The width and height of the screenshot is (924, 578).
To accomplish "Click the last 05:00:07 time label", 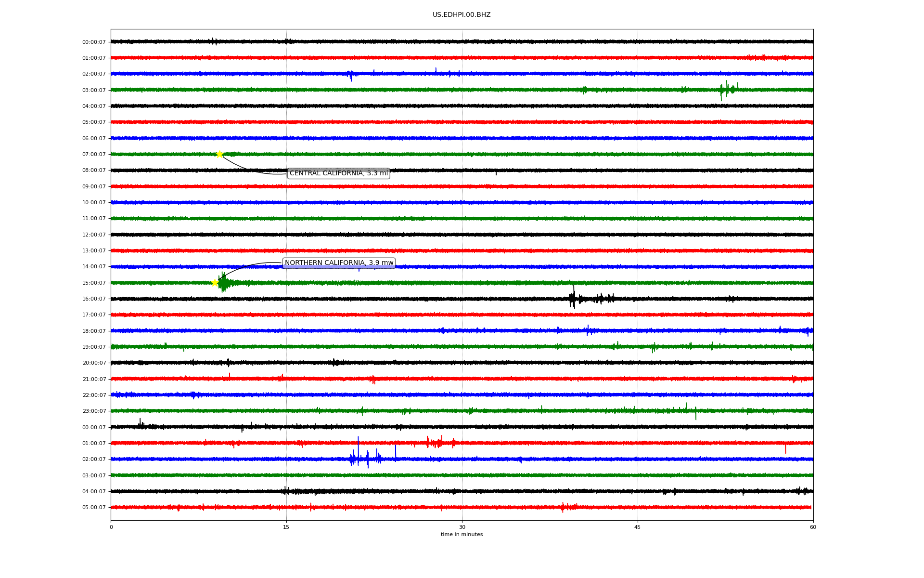I will pyautogui.click(x=94, y=508).
